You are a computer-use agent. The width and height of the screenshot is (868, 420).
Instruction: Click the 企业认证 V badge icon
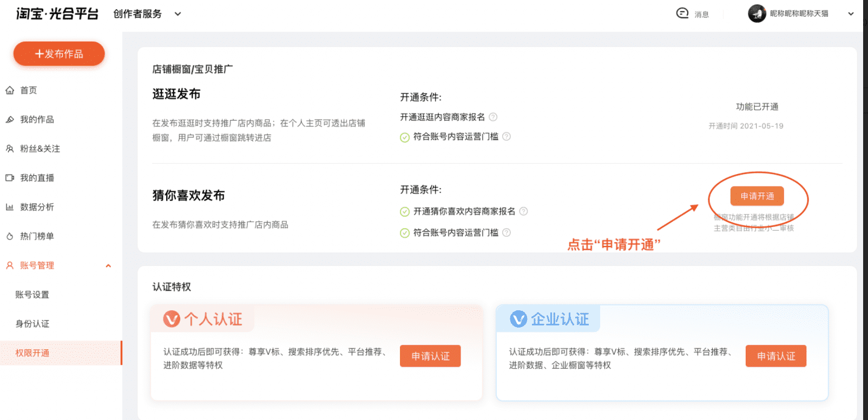518,319
